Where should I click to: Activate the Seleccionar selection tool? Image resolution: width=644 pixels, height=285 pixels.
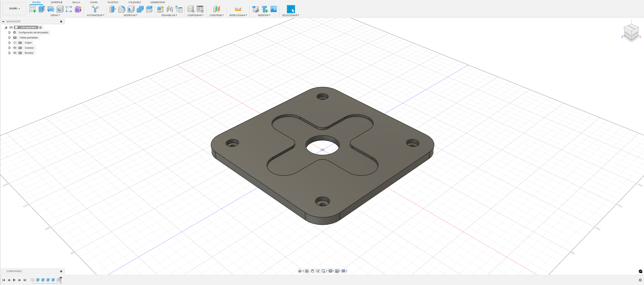(291, 9)
